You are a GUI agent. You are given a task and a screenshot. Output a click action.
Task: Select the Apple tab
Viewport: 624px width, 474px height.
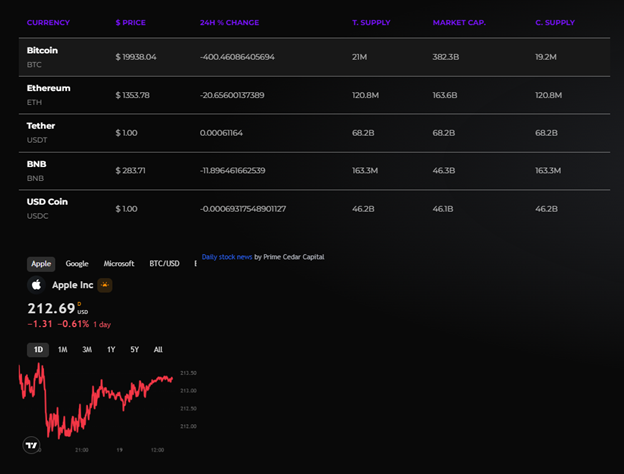click(41, 264)
